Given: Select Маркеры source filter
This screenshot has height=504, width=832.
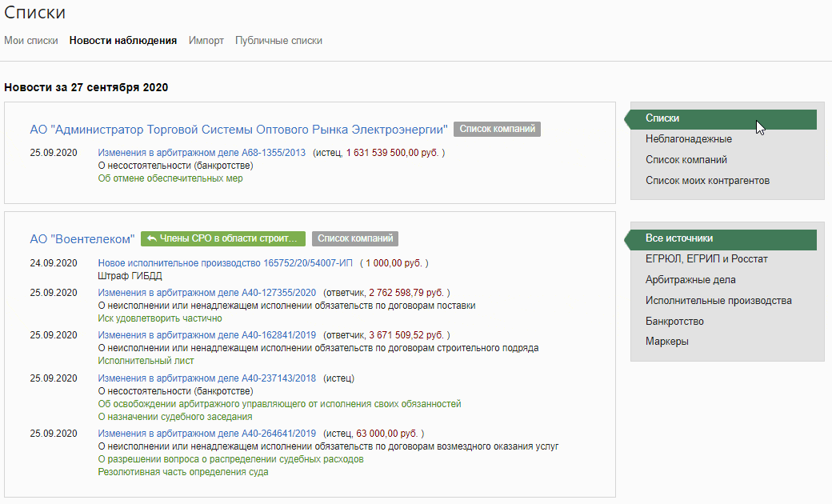Looking at the screenshot, I should 667,341.
